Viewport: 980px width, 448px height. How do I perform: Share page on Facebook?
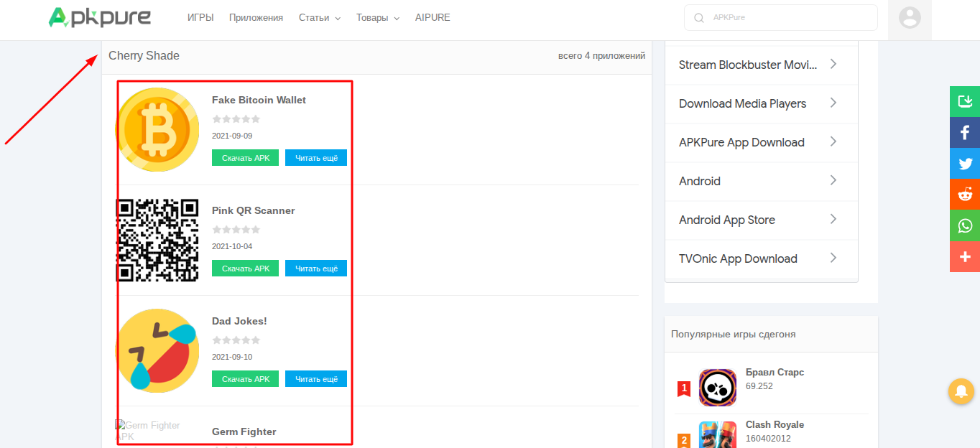tap(965, 132)
